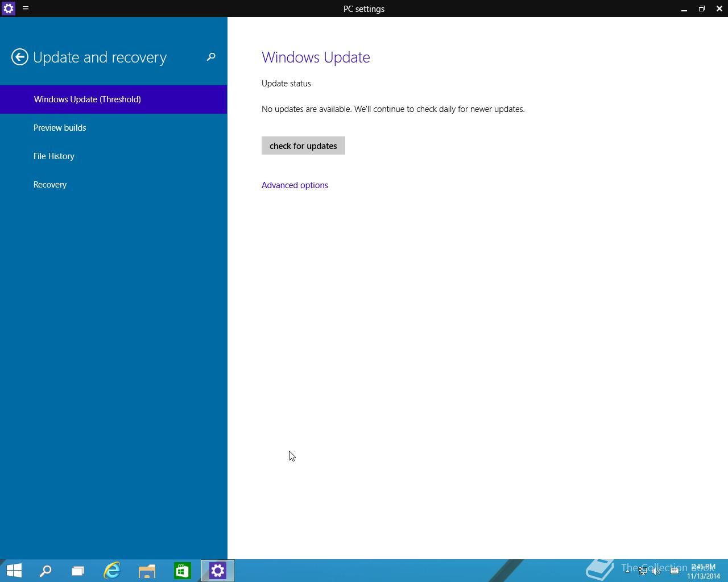This screenshot has height=582, width=728.
Task: Open network status tray icon
Action: [643, 571]
